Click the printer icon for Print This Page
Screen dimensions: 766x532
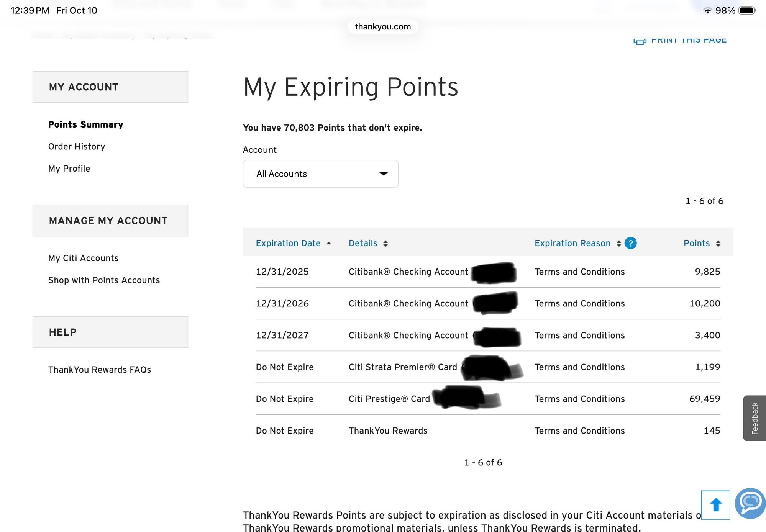pyautogui.click(x=640, y=40)
